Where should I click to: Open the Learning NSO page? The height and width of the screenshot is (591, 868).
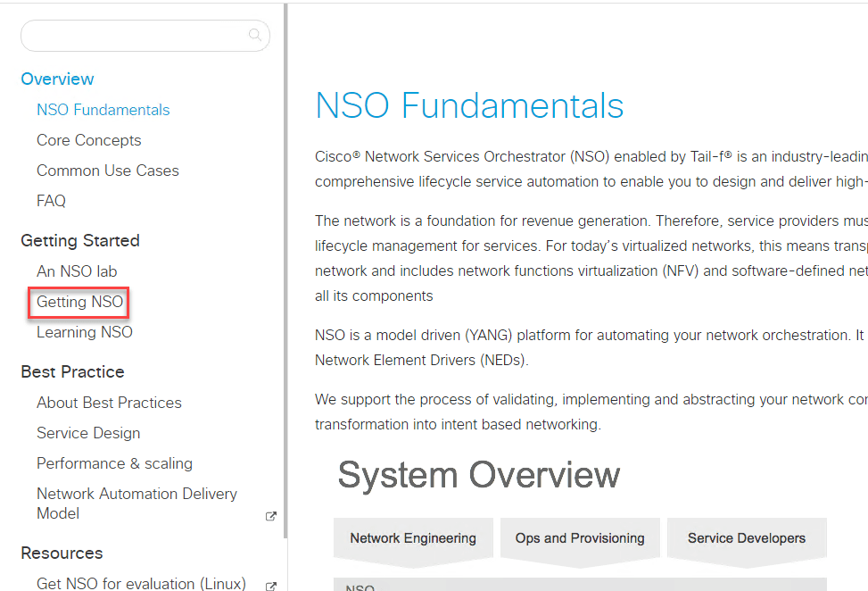click(84, 332)
